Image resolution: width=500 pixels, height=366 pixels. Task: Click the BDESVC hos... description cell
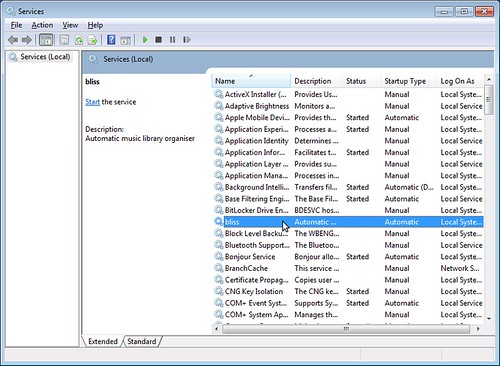(x=317, y=210)
